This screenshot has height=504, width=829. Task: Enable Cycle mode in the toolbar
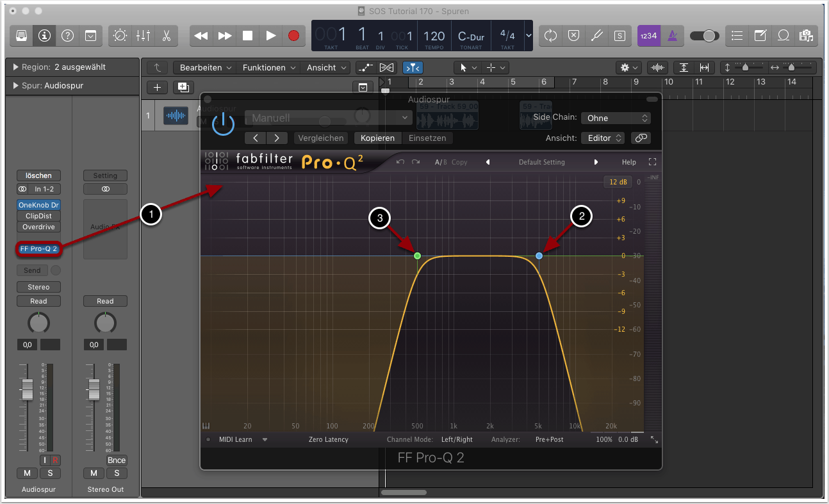click(550, 36)
